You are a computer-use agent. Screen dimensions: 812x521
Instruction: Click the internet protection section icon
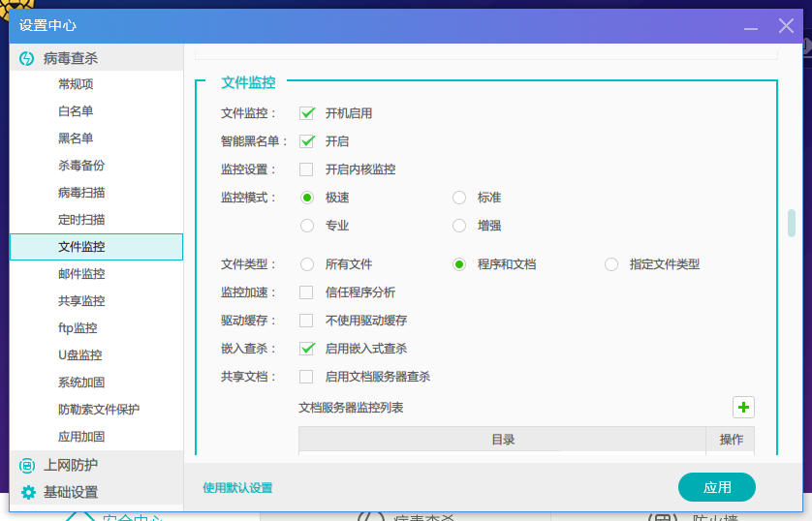[x=27, y=465]
